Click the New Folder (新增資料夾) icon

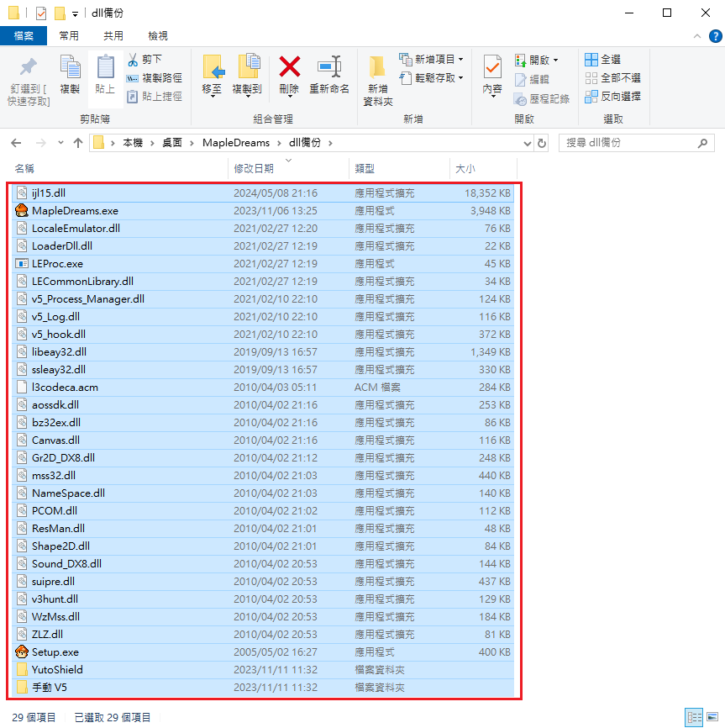point(377,67)
